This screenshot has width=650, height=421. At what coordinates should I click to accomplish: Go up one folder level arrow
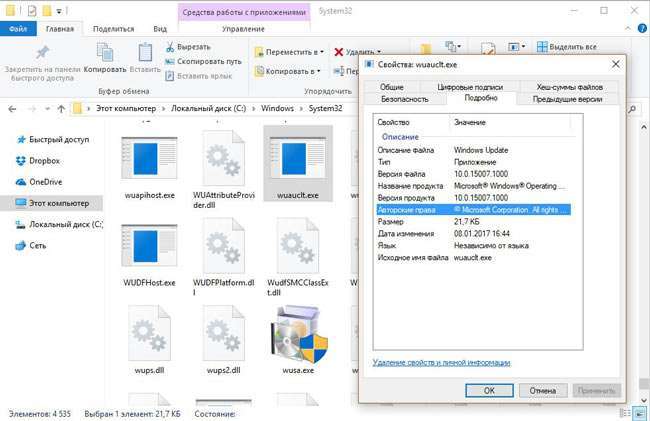[61, 109]
